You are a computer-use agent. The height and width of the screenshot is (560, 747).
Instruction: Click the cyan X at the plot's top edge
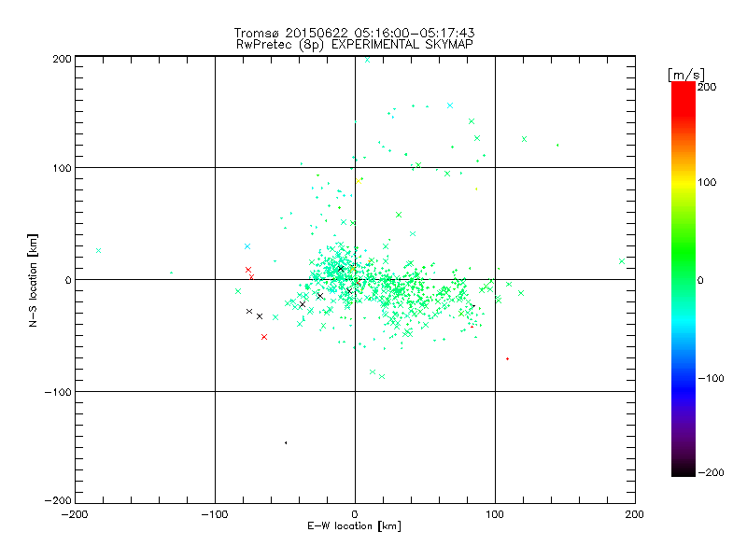(367, 59)
